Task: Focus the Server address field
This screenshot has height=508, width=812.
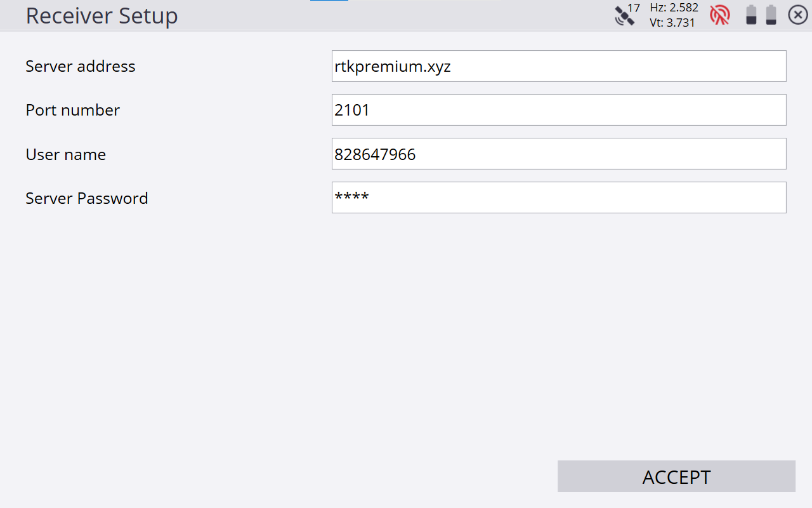Action: (x=558, y=66)
